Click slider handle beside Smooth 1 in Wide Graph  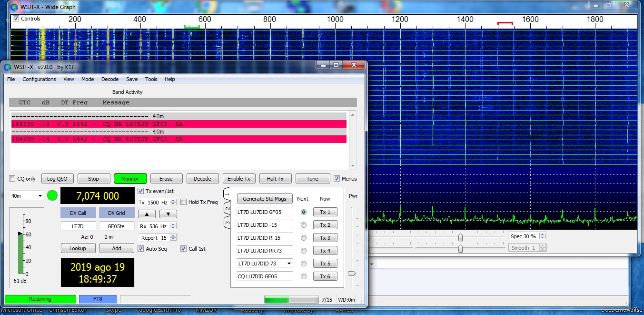(x=460, y=248)
